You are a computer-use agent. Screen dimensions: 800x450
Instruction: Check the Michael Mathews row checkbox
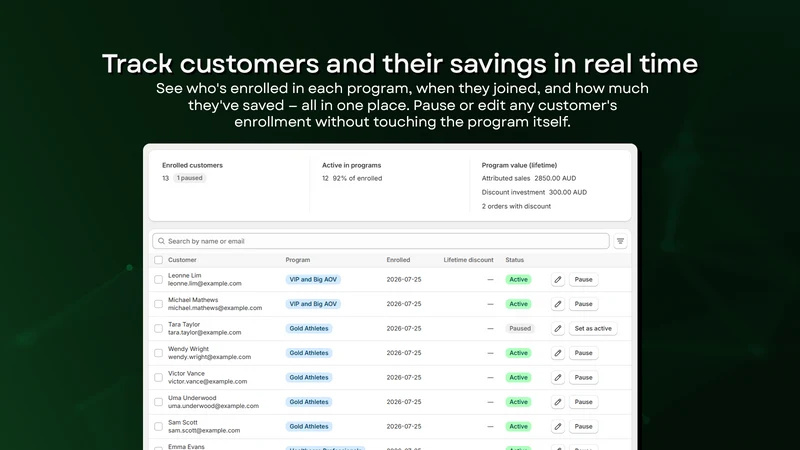point(159,304)
